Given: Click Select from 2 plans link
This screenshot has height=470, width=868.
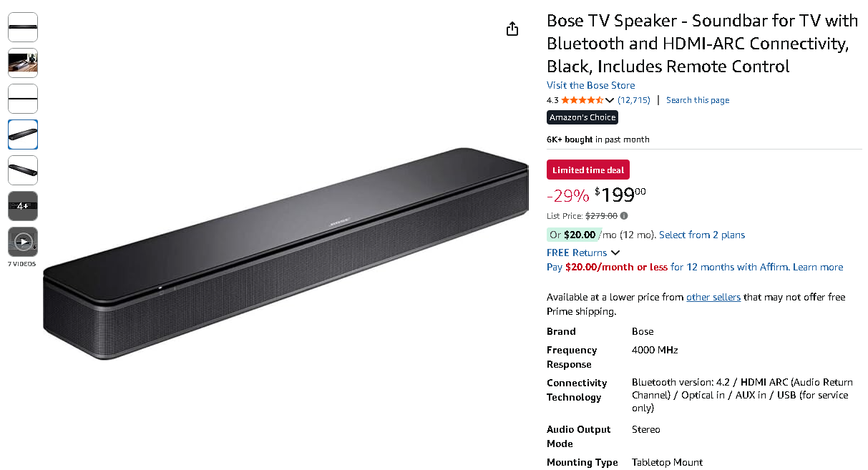Looking at the screenshot, I should [x=701, y=235].
